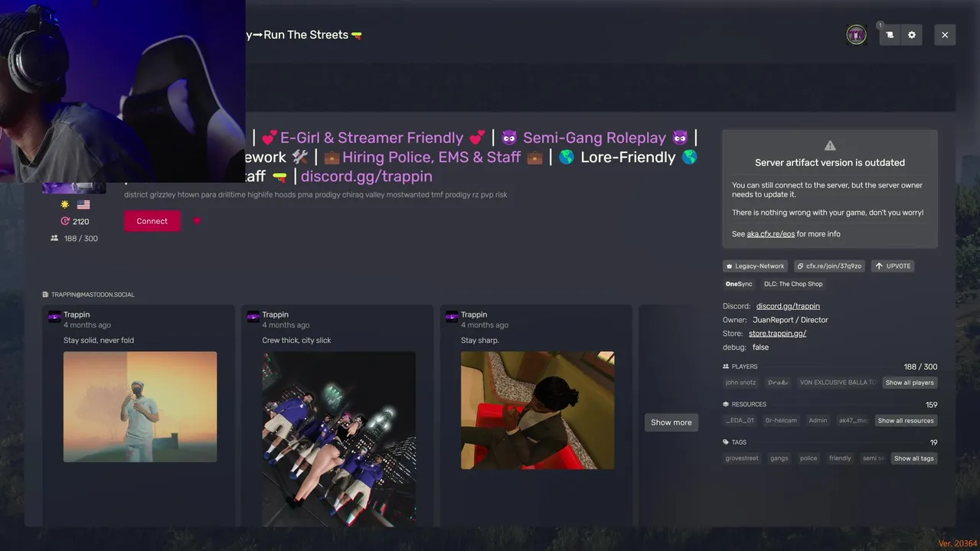Click the PLAYERS section group icon
The image size is (980, 551).
click(726, 367)
